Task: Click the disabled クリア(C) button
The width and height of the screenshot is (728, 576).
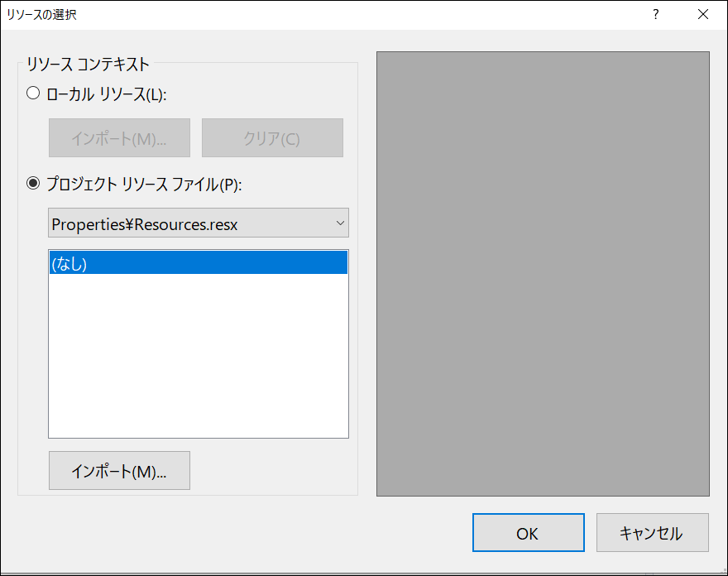Action: click(x=272, y=137)
